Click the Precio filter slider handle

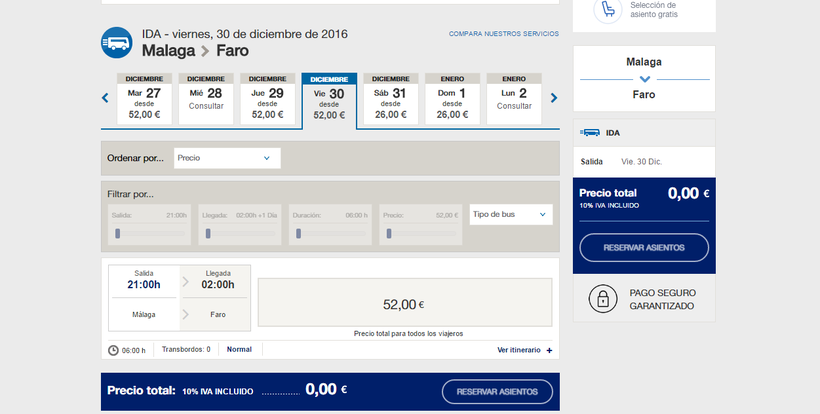click(389, 234)
